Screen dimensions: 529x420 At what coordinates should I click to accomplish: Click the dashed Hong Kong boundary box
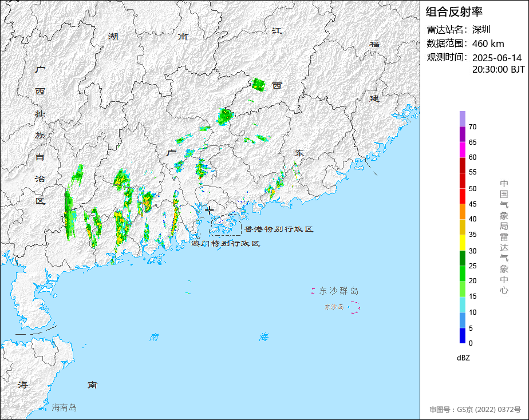226,224
